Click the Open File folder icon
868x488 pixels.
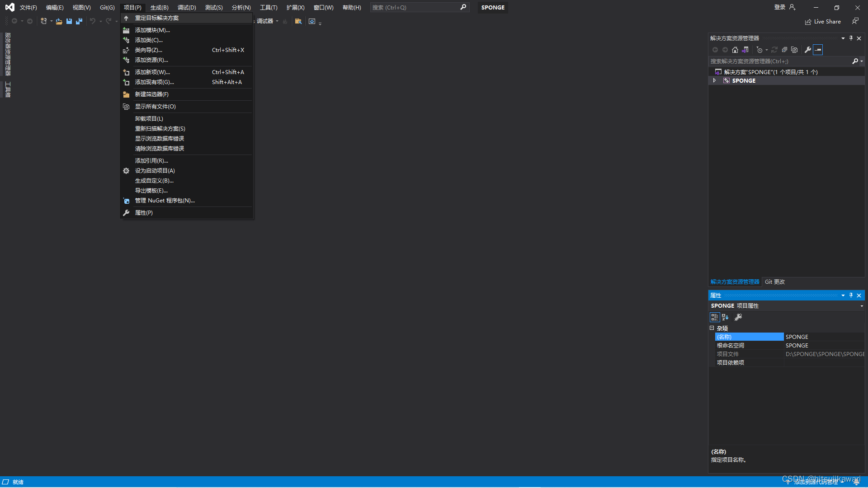click(59, 21)
